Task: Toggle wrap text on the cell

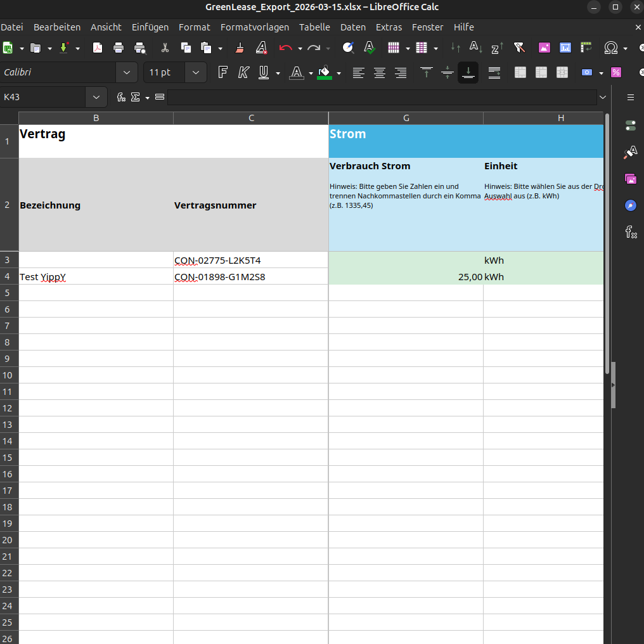Action: coord(494,72)
